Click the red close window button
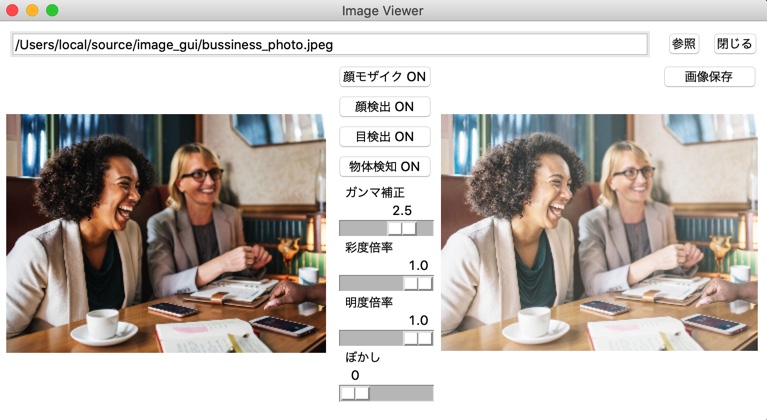Screen dimensions: 767x420 coord(12,10)
